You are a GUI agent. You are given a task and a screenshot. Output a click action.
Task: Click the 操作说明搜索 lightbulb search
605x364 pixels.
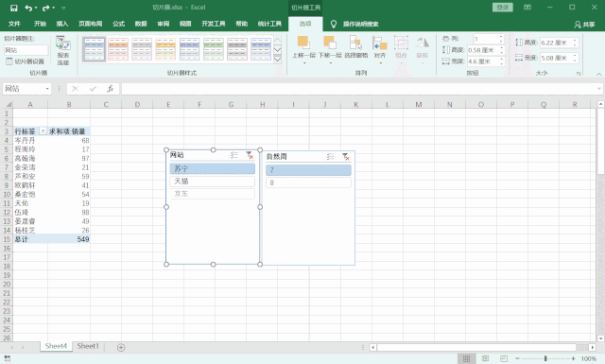pyautogui.click(x=355, y=24)
